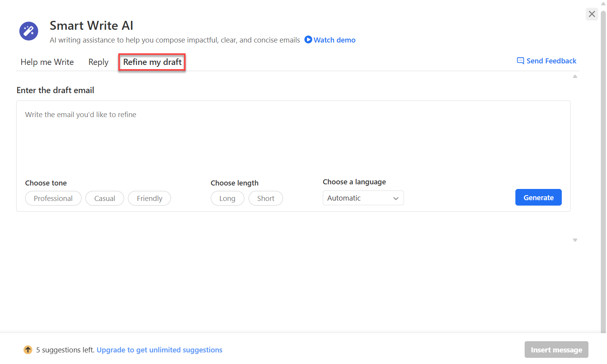Image resolution: width=607 pixels, height=364 pixels.
Task: Click the Enter the draft email label
Action: [55, 90]
